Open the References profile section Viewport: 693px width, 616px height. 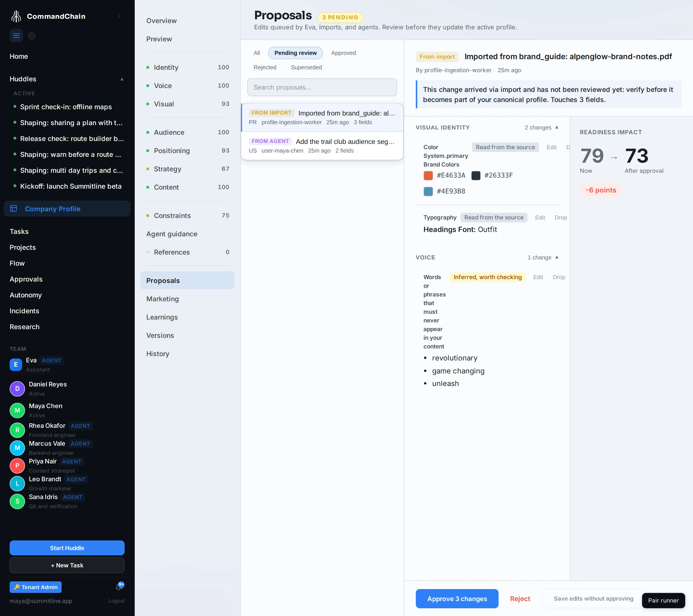coord(187,252)
